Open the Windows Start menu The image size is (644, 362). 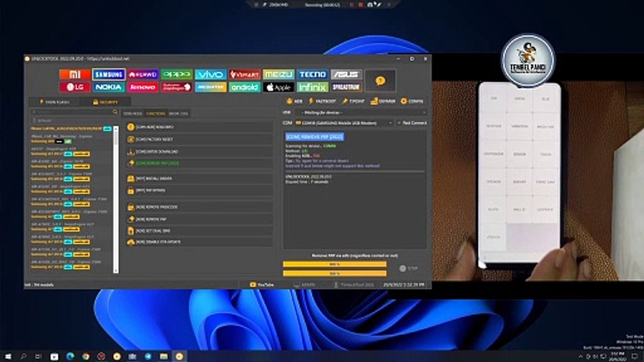9,356
